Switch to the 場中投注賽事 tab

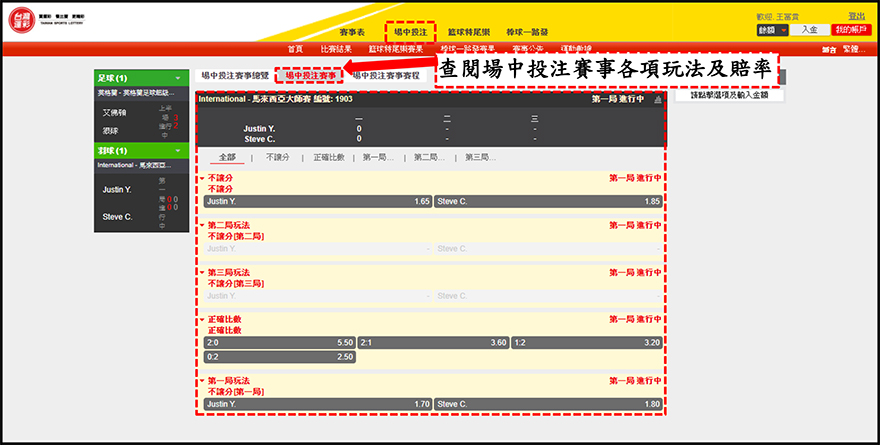[x=308, y=75]
